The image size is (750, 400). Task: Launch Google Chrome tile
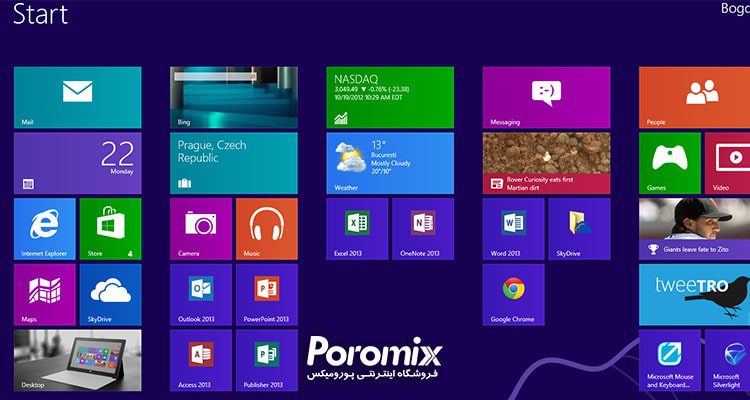point(513,295)
